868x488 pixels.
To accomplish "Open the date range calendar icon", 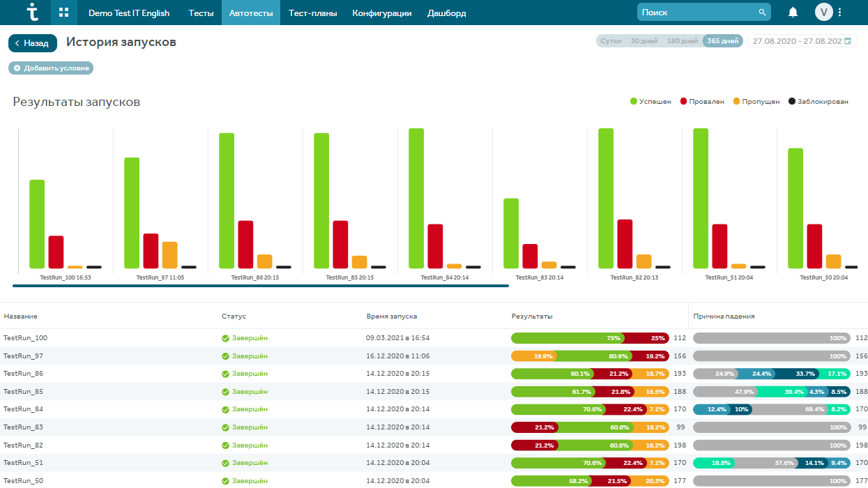I will tap(848, 41).
